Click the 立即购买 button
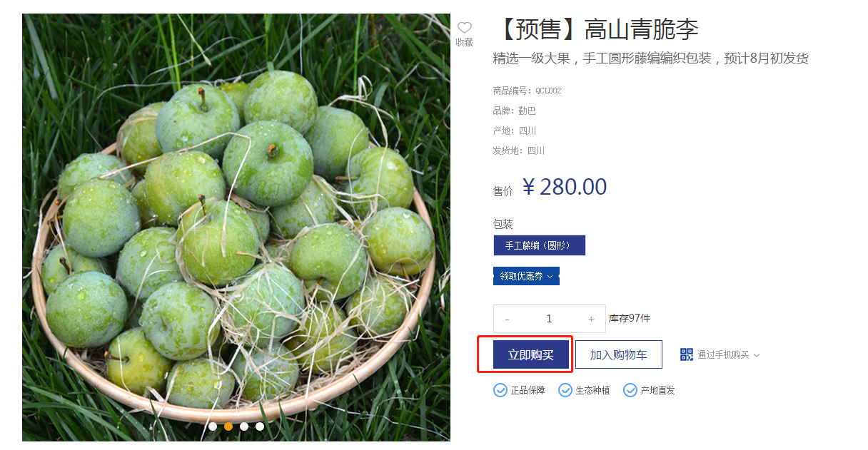868x450 pixels. [x=531, y=354]
